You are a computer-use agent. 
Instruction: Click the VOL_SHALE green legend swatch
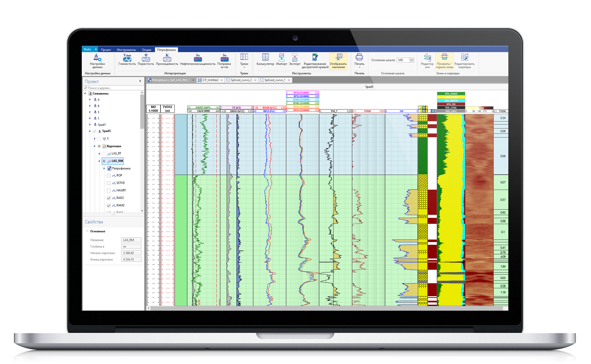[x=451, y=94]
